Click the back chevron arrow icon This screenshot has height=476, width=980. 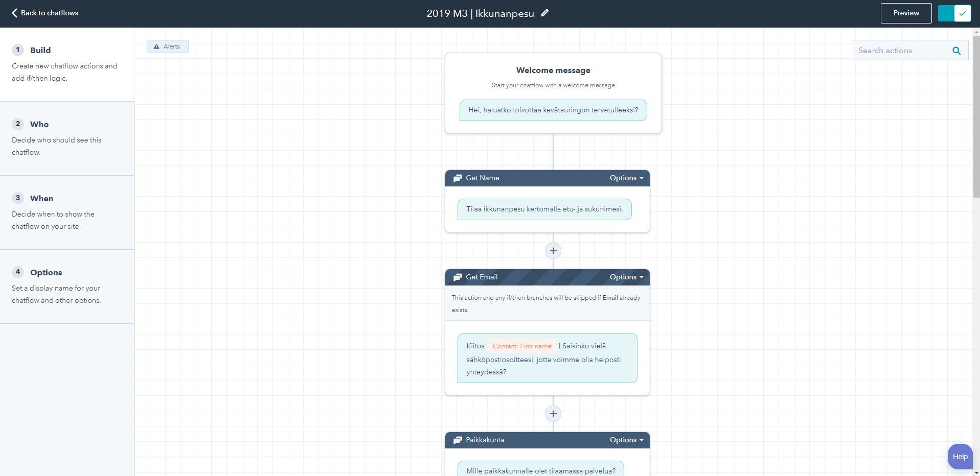pos(15,13)
